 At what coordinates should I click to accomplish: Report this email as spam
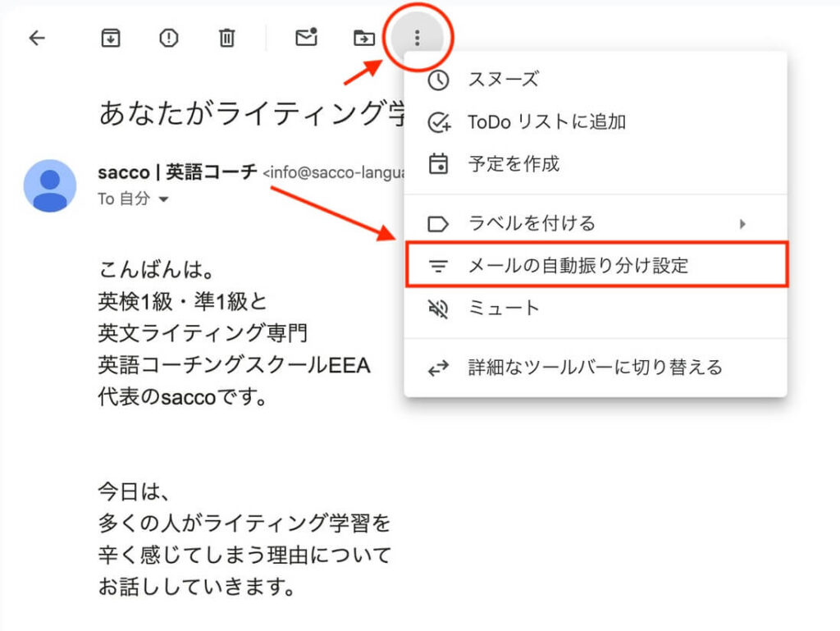pyautogui.click(x=168, y=38)
